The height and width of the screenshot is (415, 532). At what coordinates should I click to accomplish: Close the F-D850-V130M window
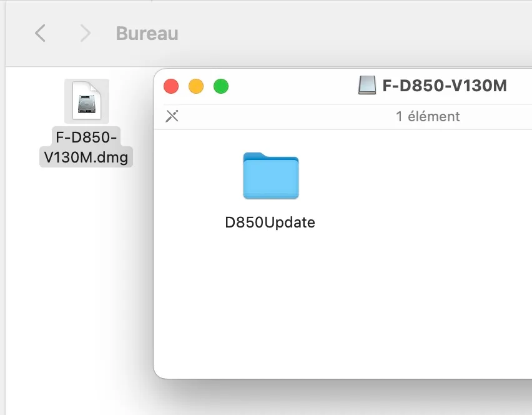171,86
